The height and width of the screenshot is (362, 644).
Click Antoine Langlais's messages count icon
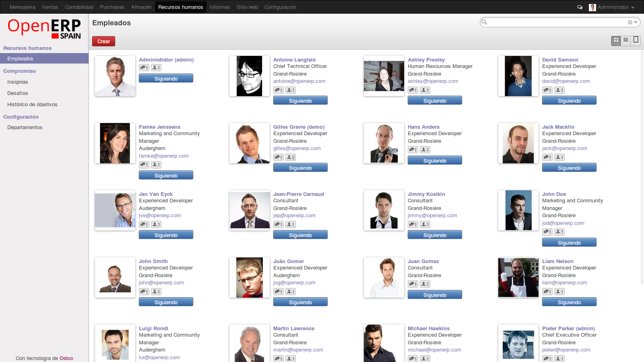[279, 90]
